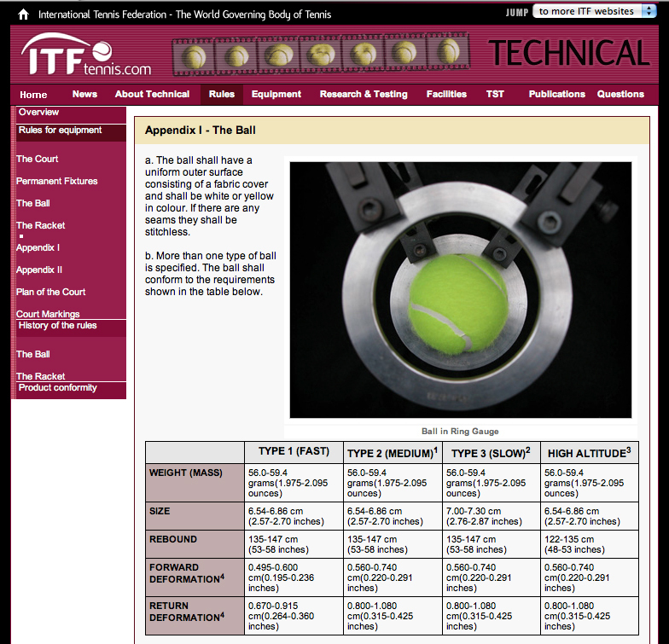This screenshot has height=644, width=669.
Task: Click the dropdown stepper arrows beside ITF websites
Action: pos(649,11)
